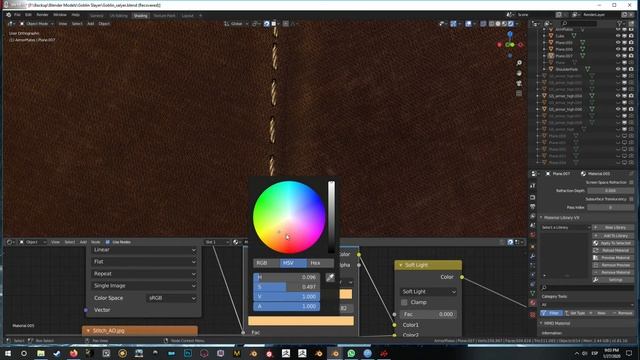Switch to the Shading workspace tab
The width and height of the screenshot is (640, 360).
(x=140, y=16)
